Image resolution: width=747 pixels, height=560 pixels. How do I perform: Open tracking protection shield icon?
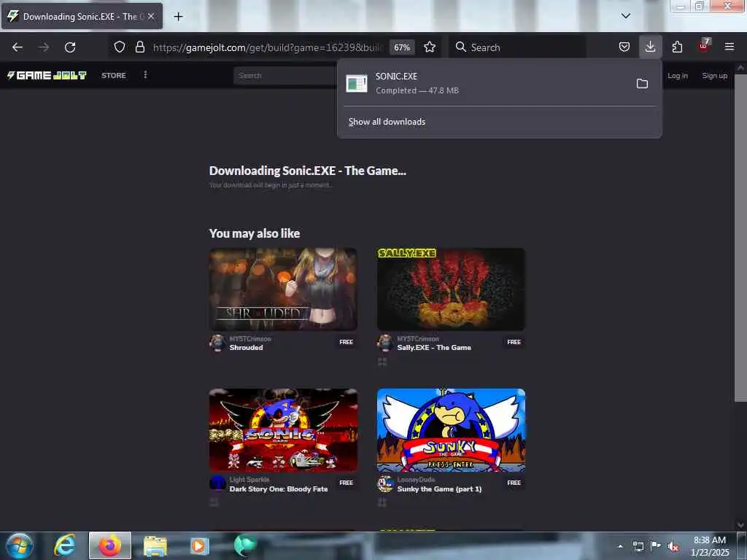[120, 47]
